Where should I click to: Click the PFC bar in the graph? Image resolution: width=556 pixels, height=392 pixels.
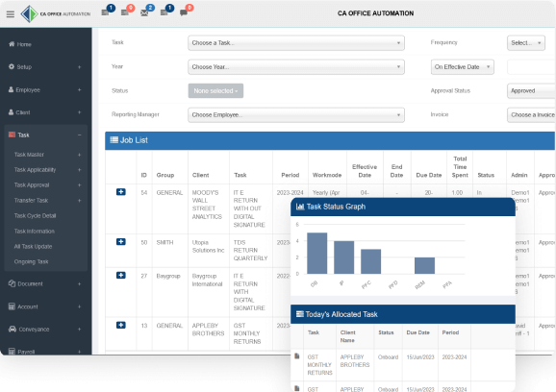point(371,261)
